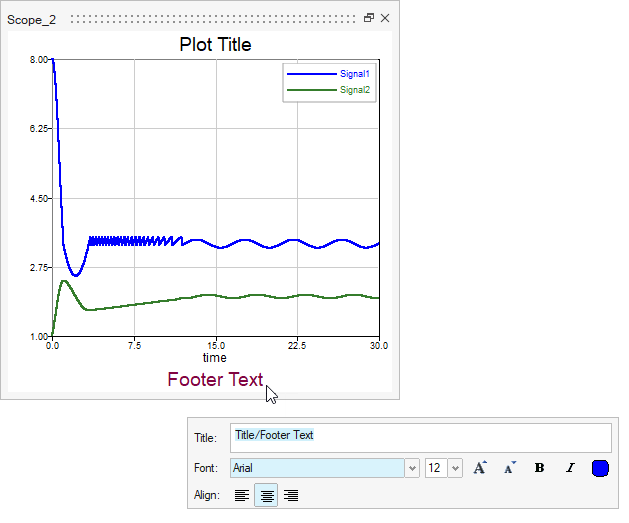The height and width of the screenshot is (523, 629).
Task: Select center alignment
Action: (x=266, y=495)
